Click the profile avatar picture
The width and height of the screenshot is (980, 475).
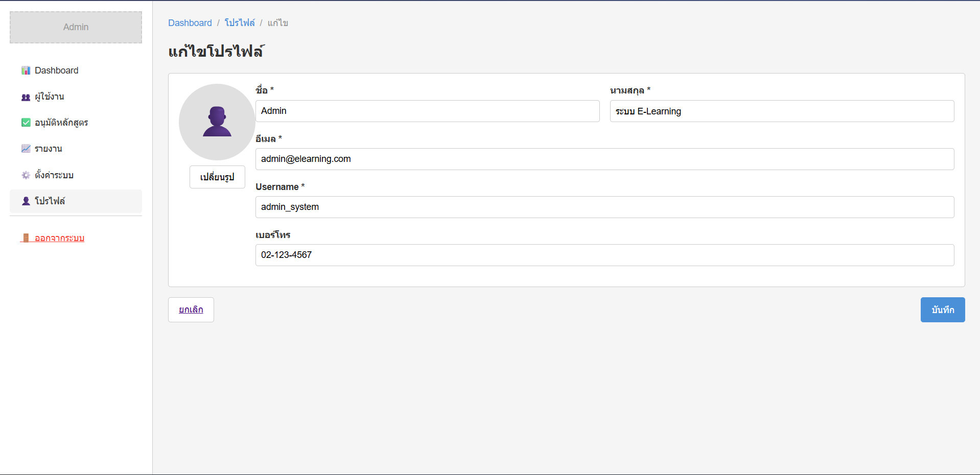click(217, 122)
